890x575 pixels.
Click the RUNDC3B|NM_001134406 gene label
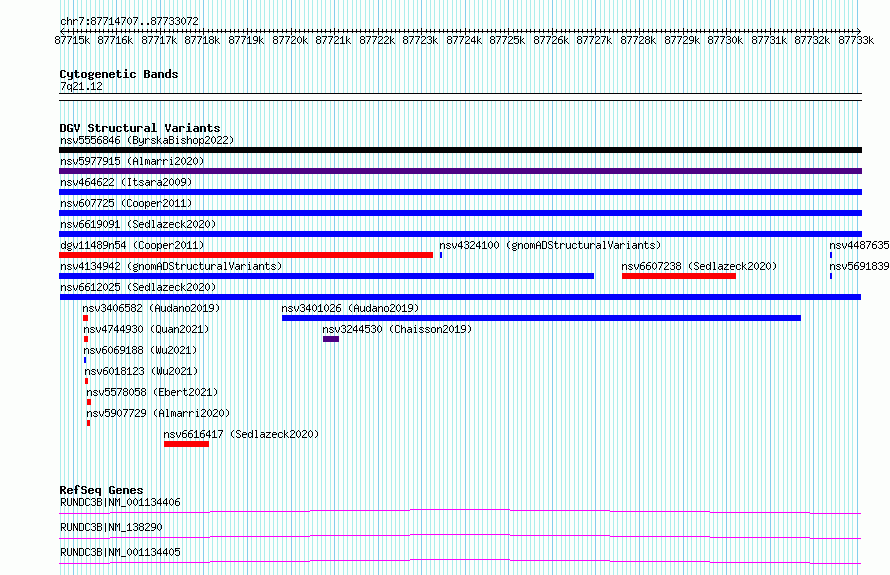120,502
